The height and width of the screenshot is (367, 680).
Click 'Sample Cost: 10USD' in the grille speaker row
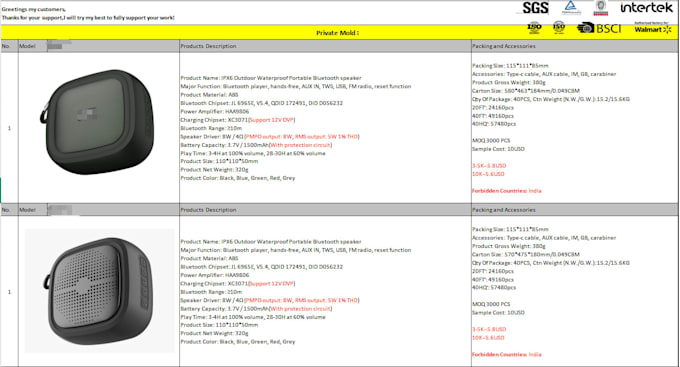498,312
